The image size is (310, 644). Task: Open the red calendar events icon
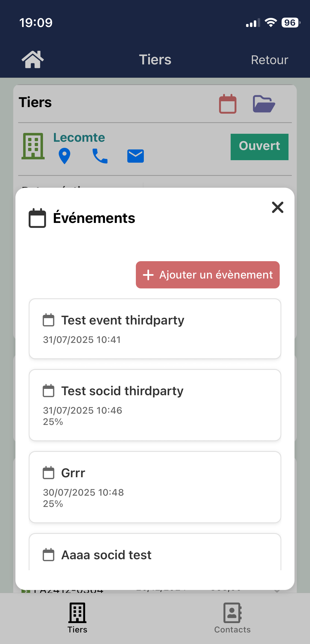(x=228, y=104)
